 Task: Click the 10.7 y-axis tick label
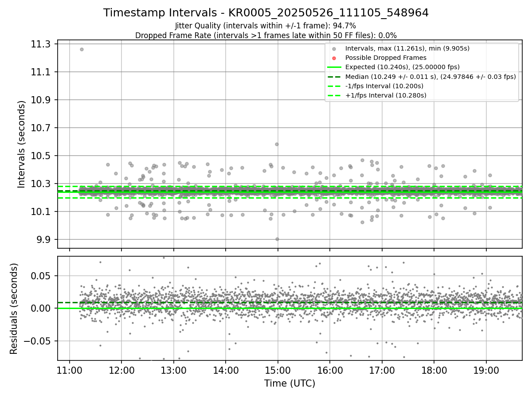42,128
